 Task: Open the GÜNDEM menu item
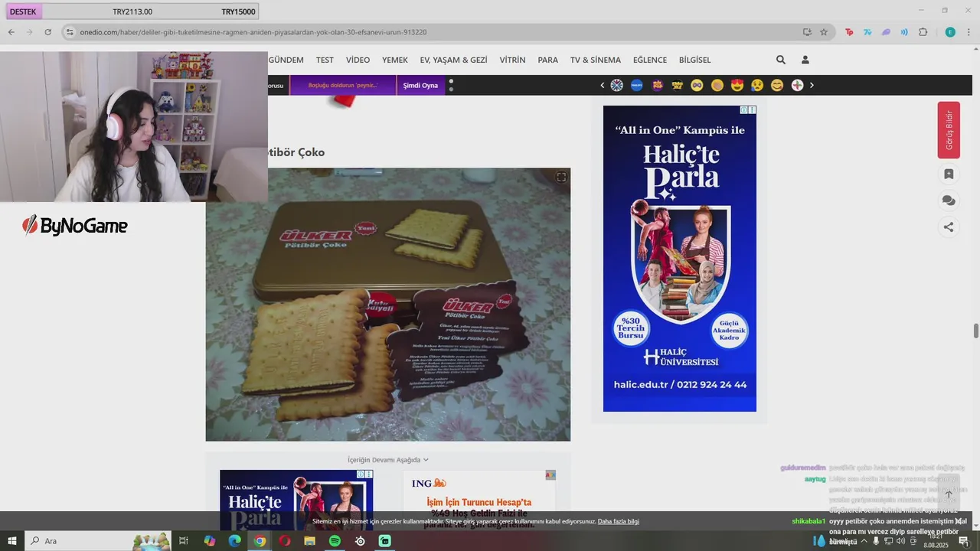coord(286,60)
